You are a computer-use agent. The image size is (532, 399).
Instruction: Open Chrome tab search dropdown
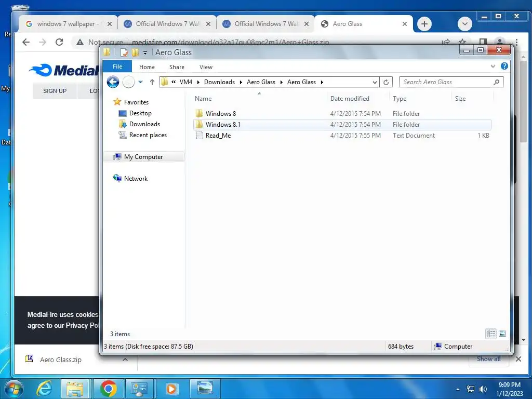coord(465,24)
